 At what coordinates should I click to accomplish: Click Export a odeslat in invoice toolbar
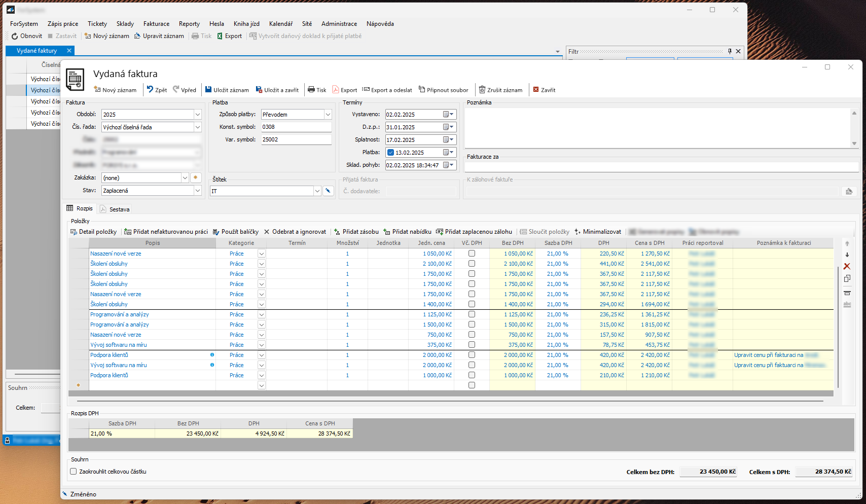click(387, 90)
